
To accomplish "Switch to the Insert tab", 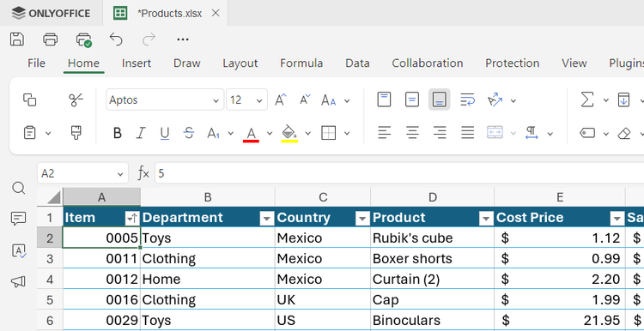I will (x=137, y=63).
